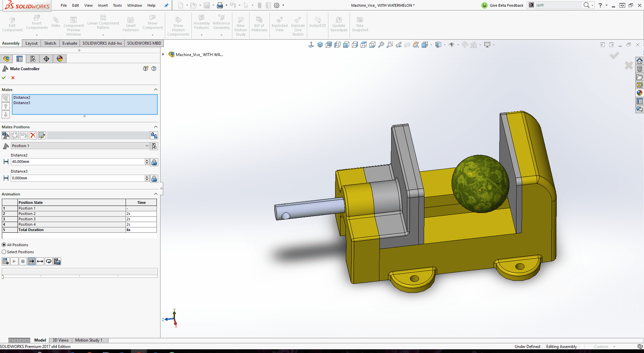Toggle the lock for Distance2 mate
The height and width of the screenshot is (353, 644).
coord(154,162)
